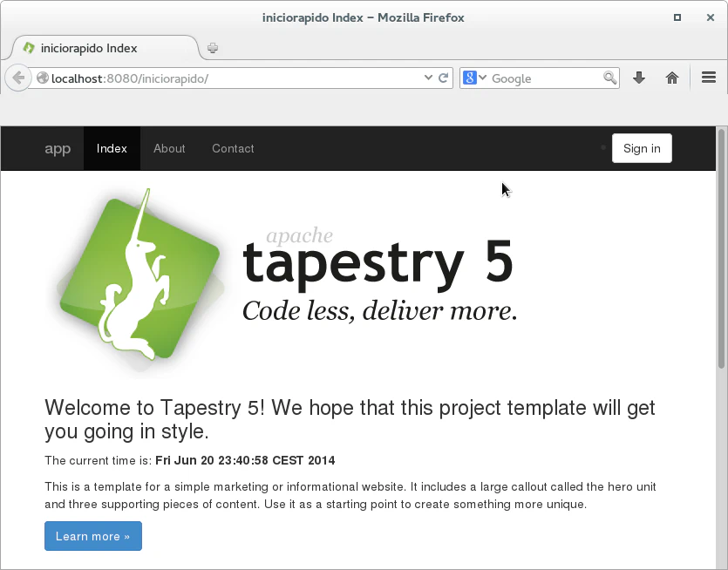This screenshot has height=570, width=728.
Task: Open a new tab with the plus button
Action: pyautogui.click(x=213, y=48)
